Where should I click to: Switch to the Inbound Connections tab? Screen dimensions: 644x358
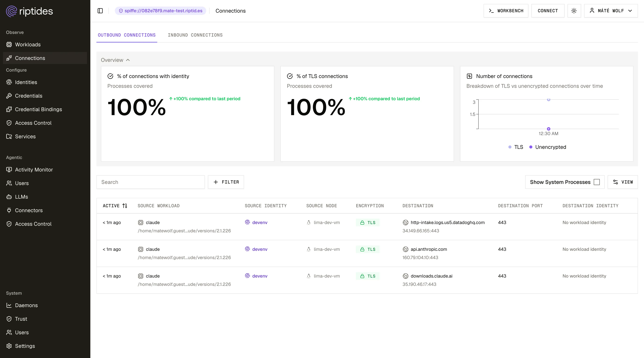click(195, 35)
